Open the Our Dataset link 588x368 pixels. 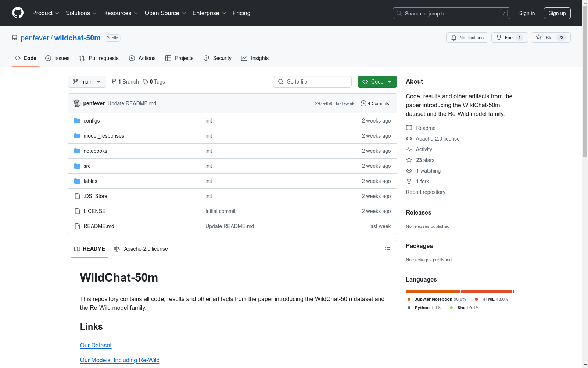tap(96, 346)
